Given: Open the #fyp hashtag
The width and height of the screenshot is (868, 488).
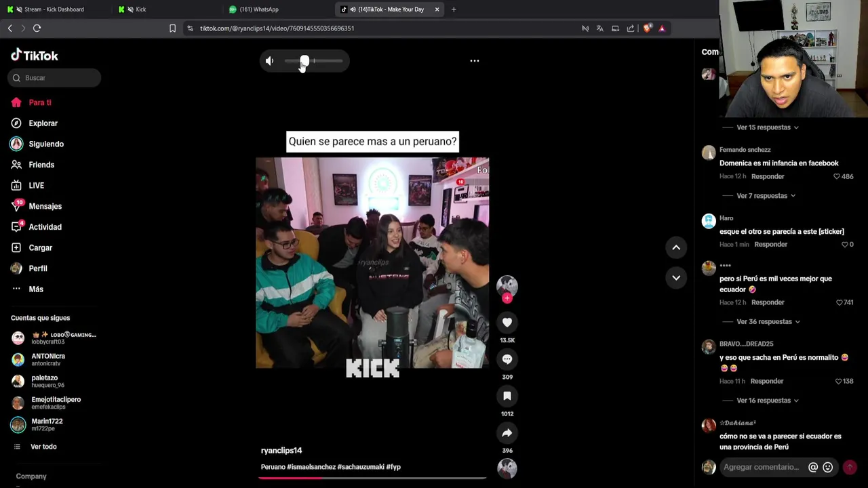Looking at the screenshot, I should (393, 467).
